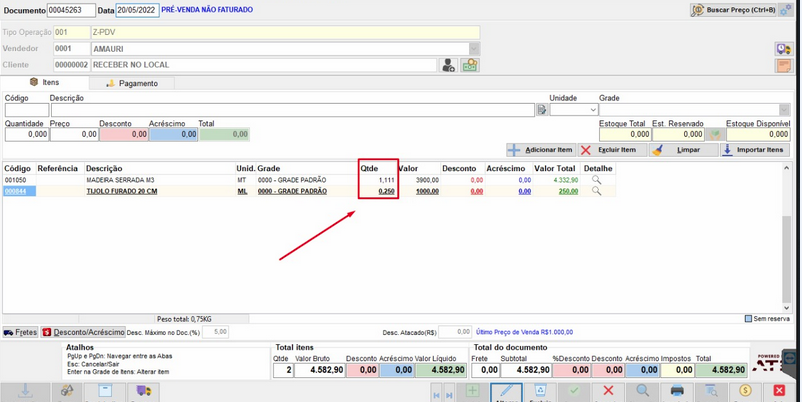The height and width of the screenshot is (402, 802).
Task: Open the orange sticky note icon
Action: [x=784, y=65]
